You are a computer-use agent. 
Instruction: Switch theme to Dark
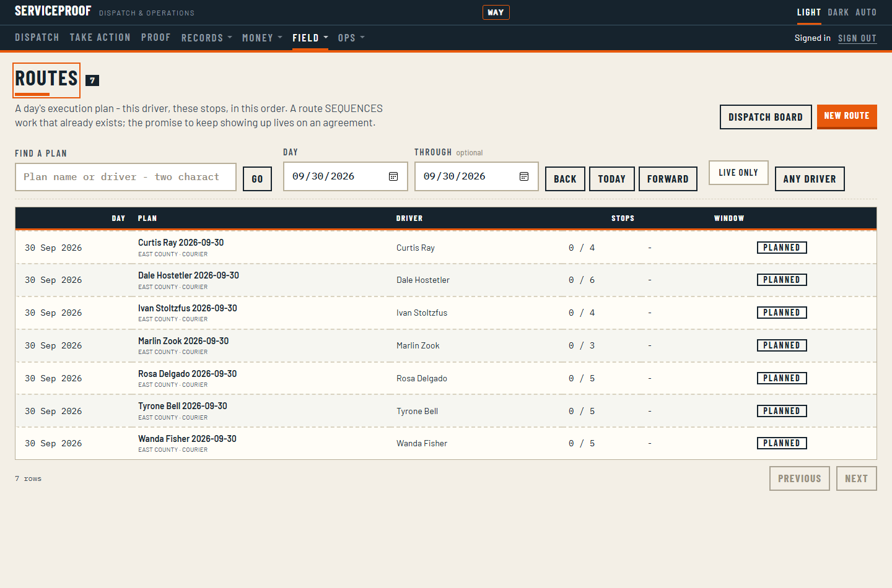coord(838,12)
